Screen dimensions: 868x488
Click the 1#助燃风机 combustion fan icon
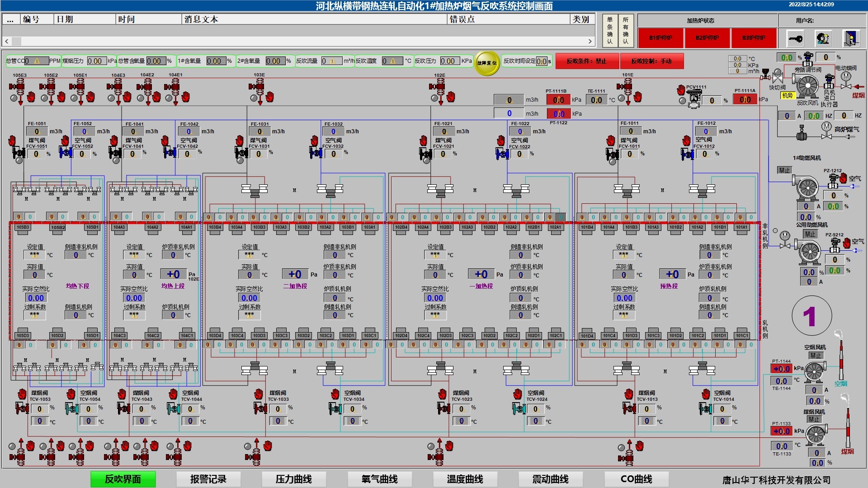(807, 188)
